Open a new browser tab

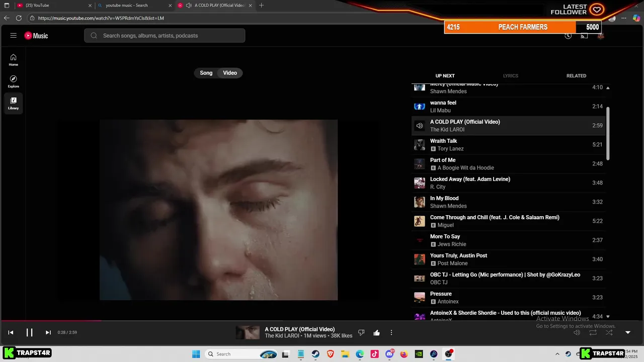261,6
